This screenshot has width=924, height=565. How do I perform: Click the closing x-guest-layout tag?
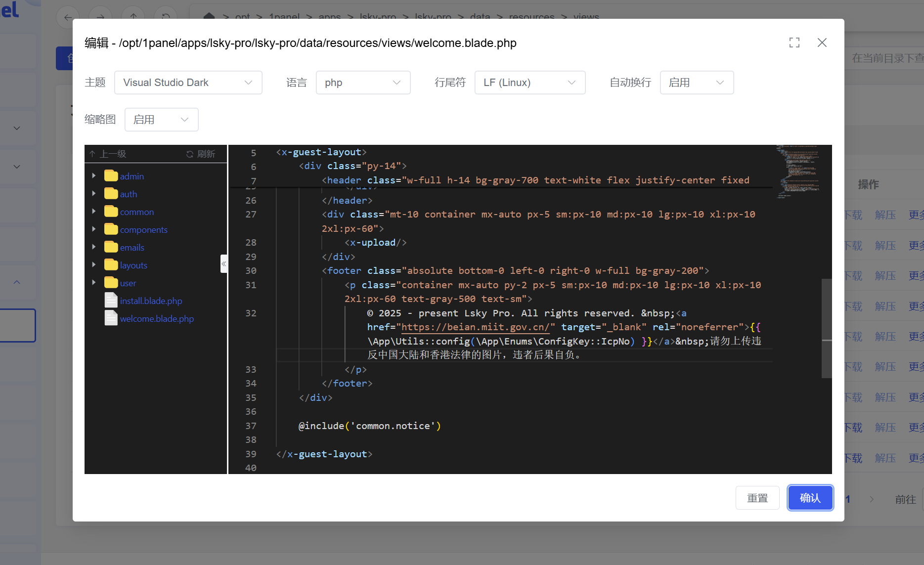(324, 454)
